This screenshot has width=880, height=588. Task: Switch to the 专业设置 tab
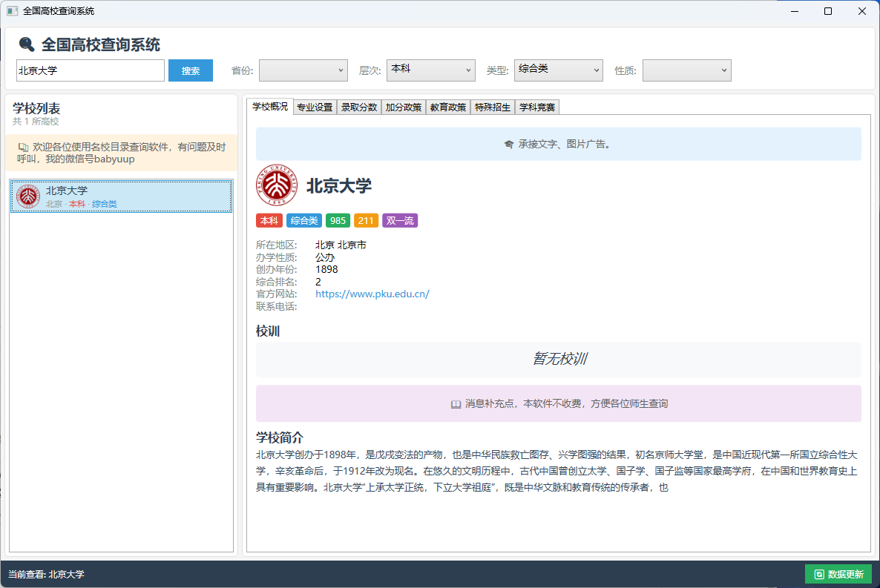(315, 108)
